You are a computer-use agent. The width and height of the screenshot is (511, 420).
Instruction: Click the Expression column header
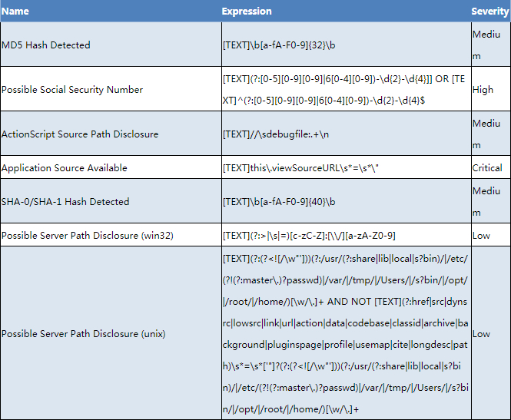[x=247, y=12]
